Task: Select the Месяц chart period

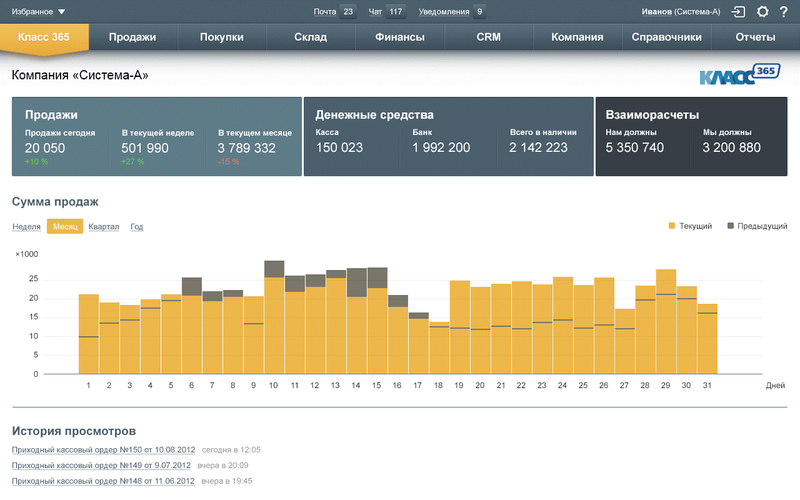Action: (65, 227)
